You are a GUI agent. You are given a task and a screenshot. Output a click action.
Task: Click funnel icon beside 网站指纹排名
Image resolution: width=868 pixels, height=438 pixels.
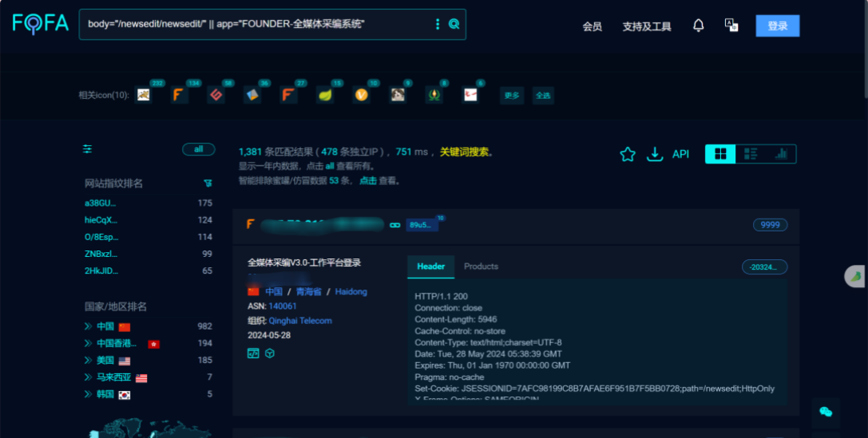click(208, 183)
